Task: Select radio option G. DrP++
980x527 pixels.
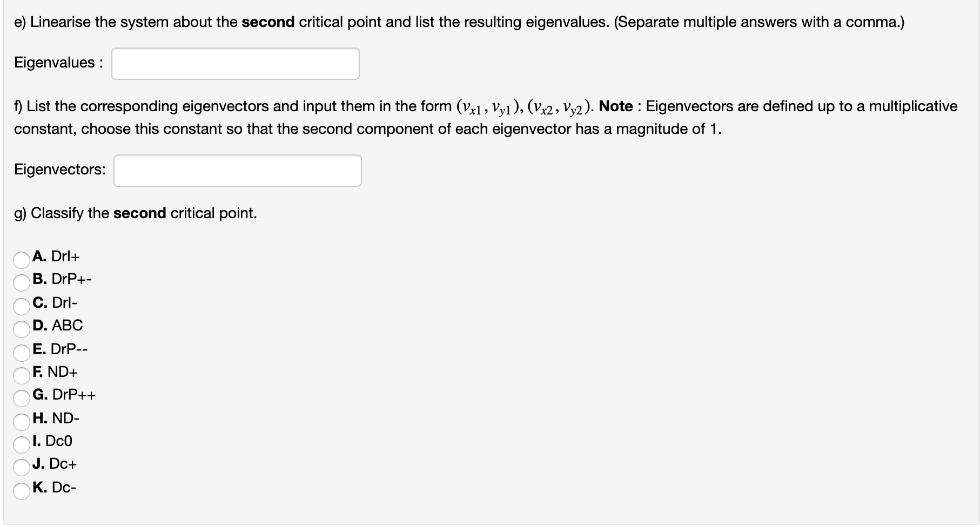Action: 21,398
